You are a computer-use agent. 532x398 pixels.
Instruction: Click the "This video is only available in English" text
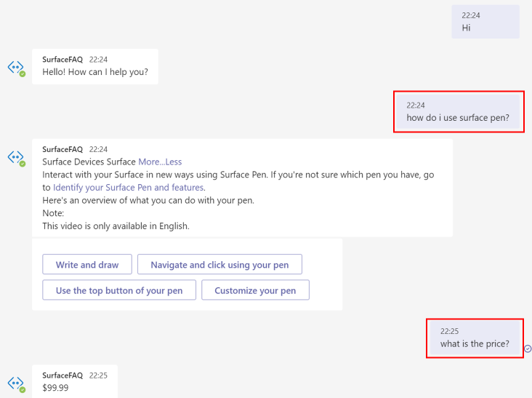tap(116, 226)
